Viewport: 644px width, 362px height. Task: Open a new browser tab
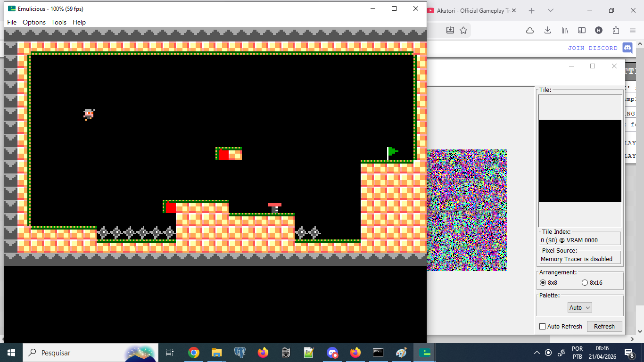[532, 10]
